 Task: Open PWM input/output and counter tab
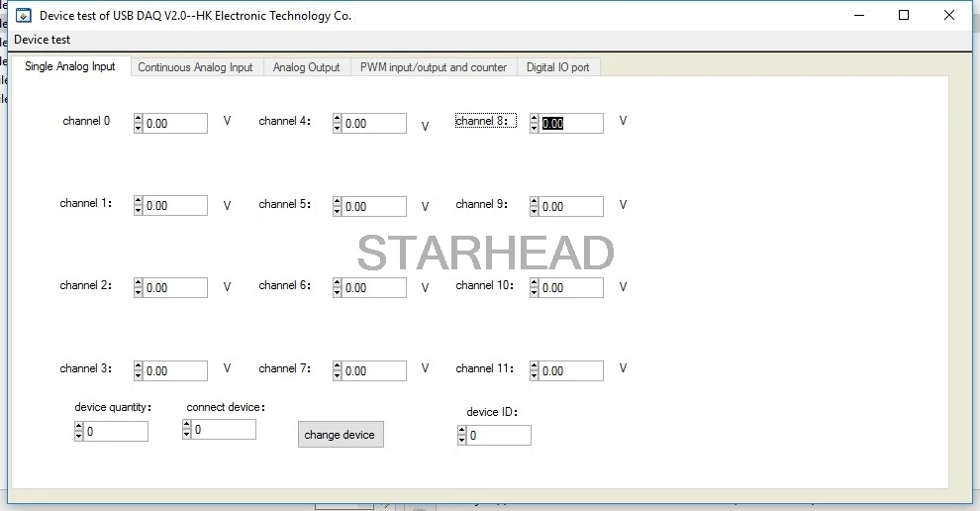(434, 67)
